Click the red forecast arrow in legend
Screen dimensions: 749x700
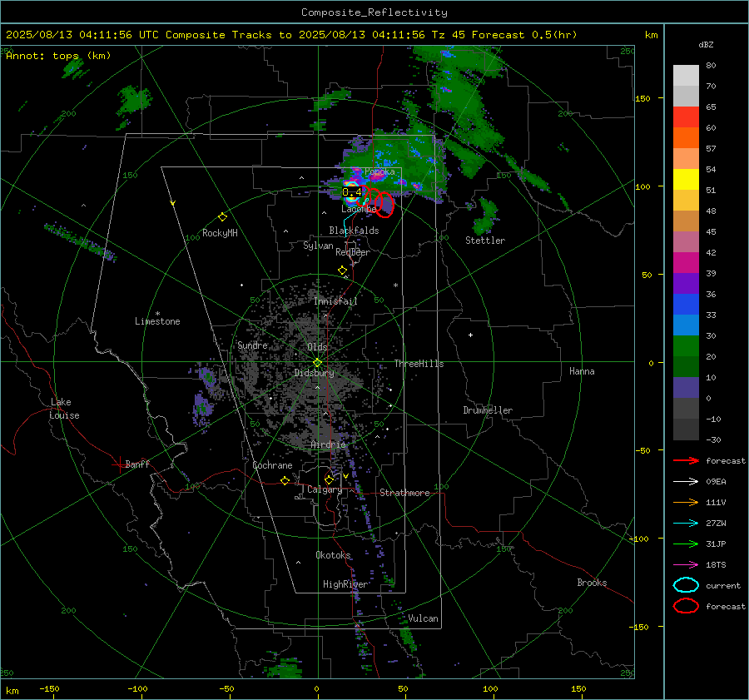pos(686,460)
